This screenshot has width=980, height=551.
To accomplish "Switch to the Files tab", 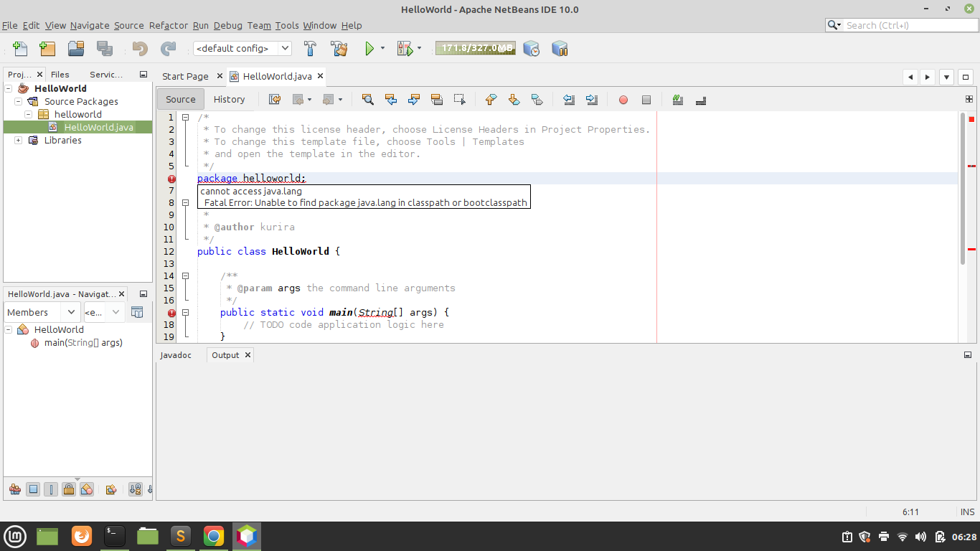I will click(60, 74).
